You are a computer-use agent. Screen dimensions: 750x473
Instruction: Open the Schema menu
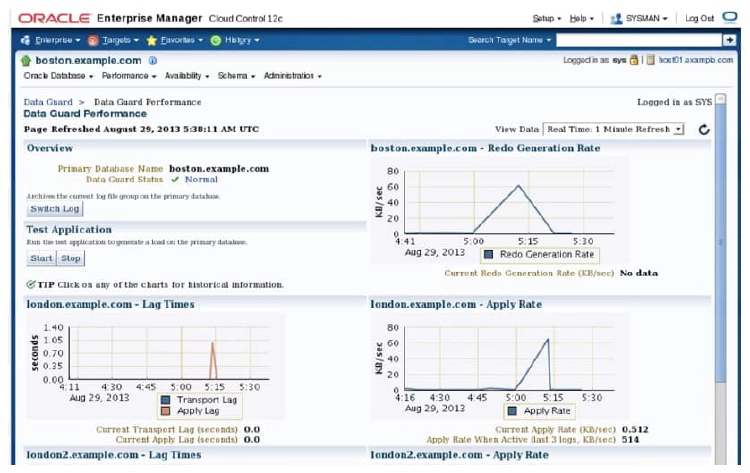[236, 76]
